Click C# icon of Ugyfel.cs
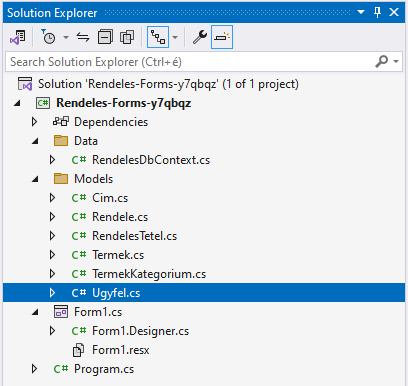 79,293
